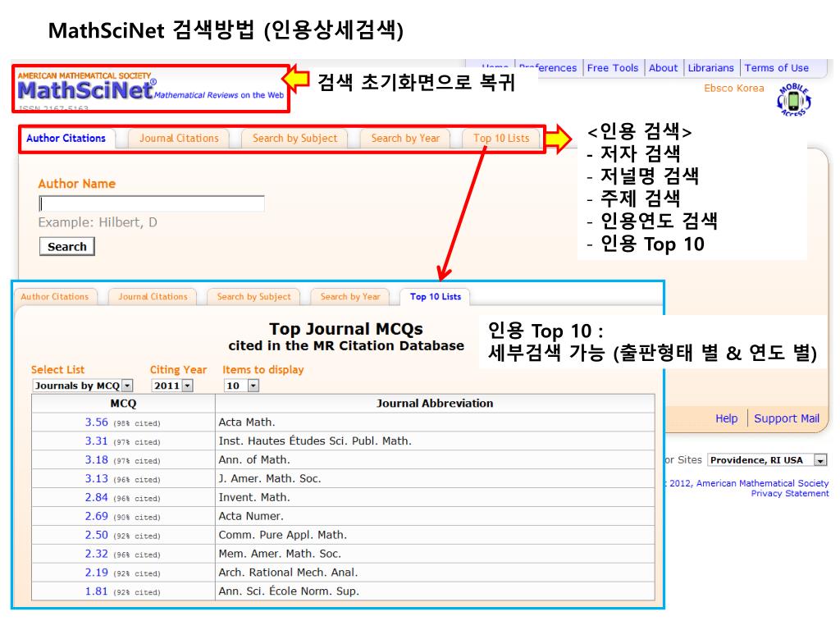
Task: Click MCQ value 3.13 link
Action: click(97, 478)
